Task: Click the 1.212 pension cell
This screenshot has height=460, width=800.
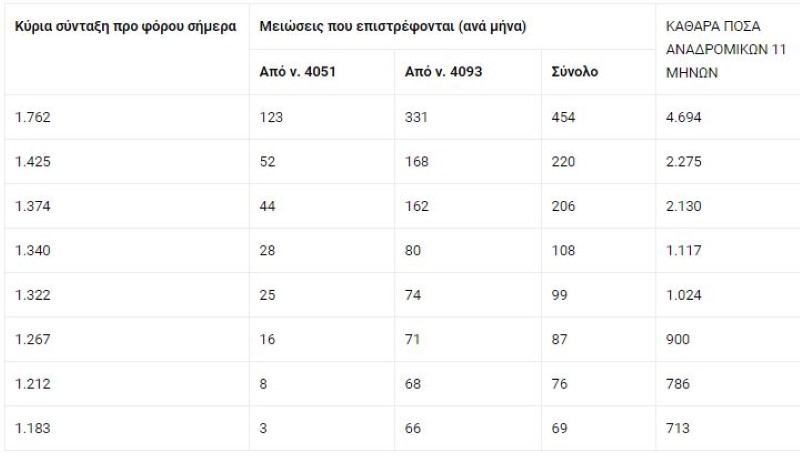Action: (33, 384)
